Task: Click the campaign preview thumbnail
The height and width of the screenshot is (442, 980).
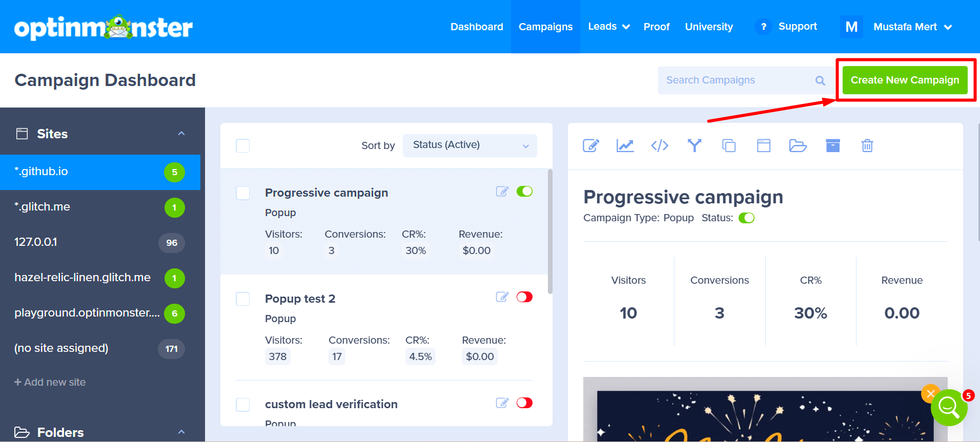Action: coord(765,409)
